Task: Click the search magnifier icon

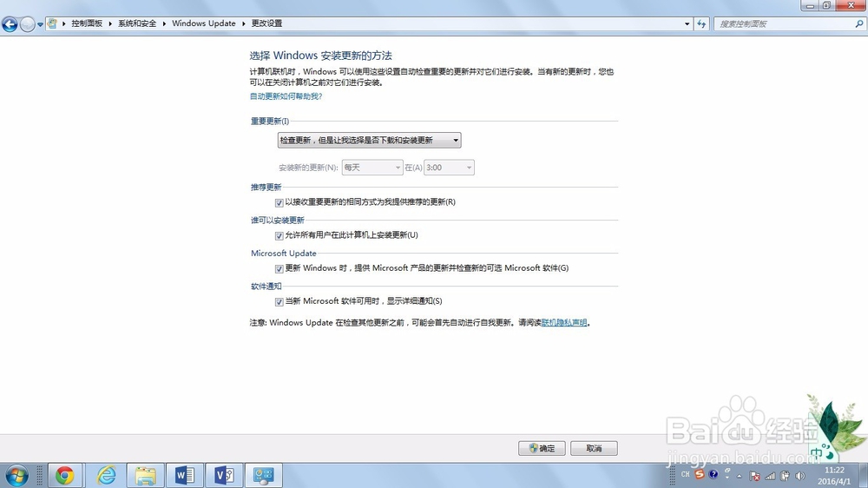Action: pos(858,23)
